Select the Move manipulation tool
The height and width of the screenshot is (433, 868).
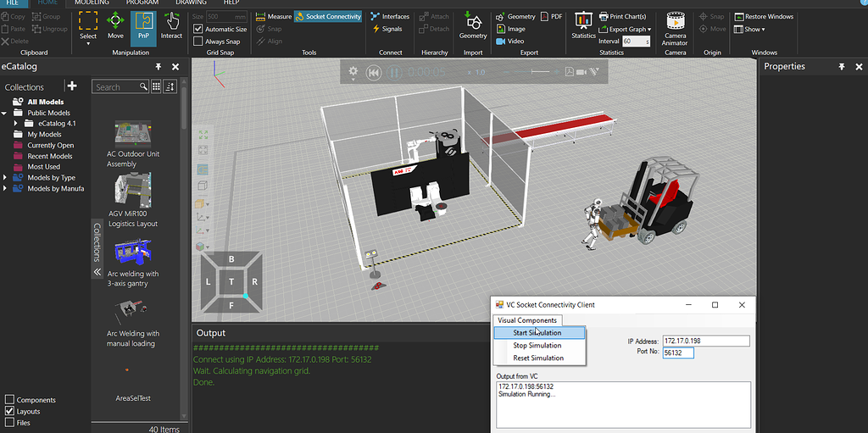point(115,25)
